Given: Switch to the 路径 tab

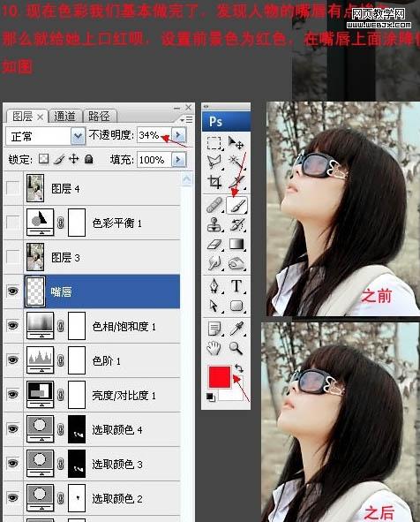Looking at the screenshot, I should click(x=99, y=117).
